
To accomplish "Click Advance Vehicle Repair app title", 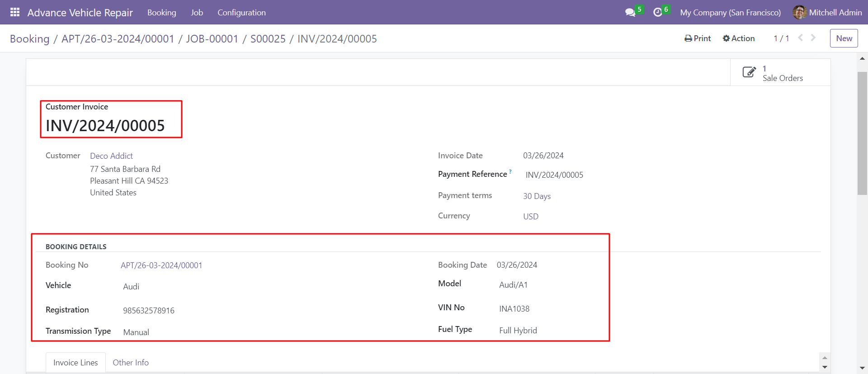I will pyautogui.click(x=80, y=13).
